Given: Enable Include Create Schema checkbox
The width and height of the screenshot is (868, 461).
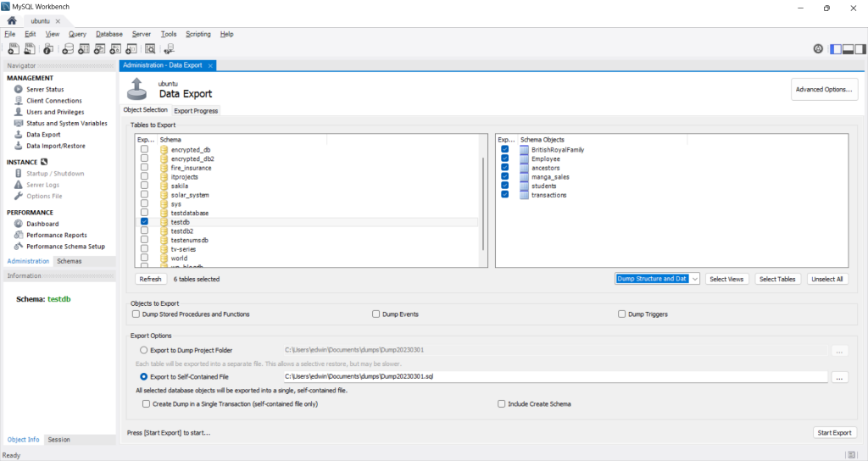Looking at the screenshot, I should [x=502, y=404].
